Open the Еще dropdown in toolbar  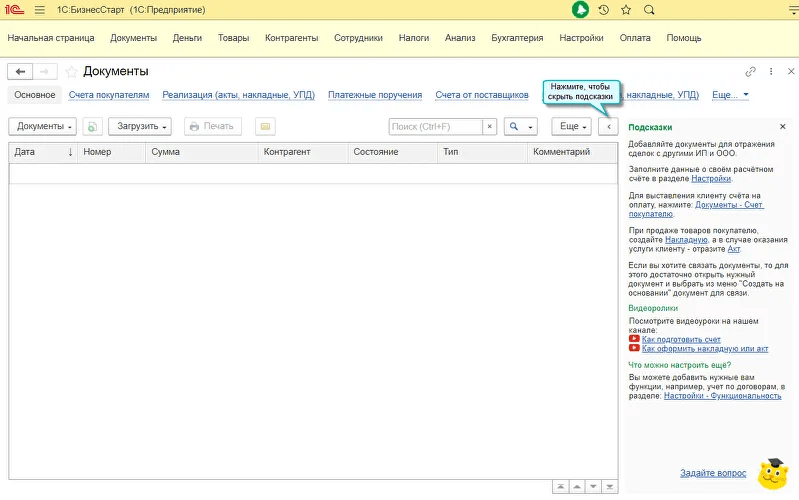pos(571,127)
